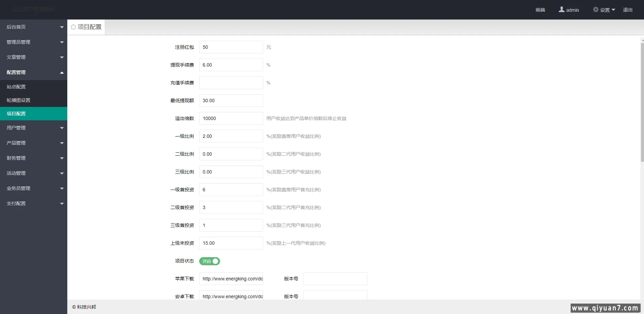
Task: Click the home icon in the 项目配置 breadcrumb
Action: 73,27
